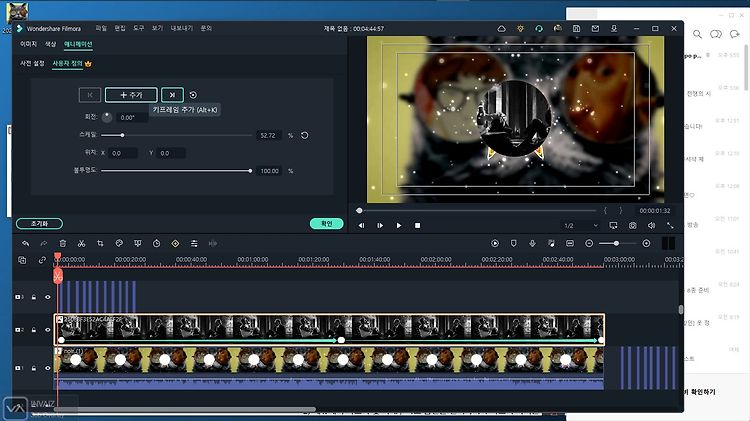This screenshot has height=421, width=750.
Task: Play the preview video
Action: click(x=399, y=225)
